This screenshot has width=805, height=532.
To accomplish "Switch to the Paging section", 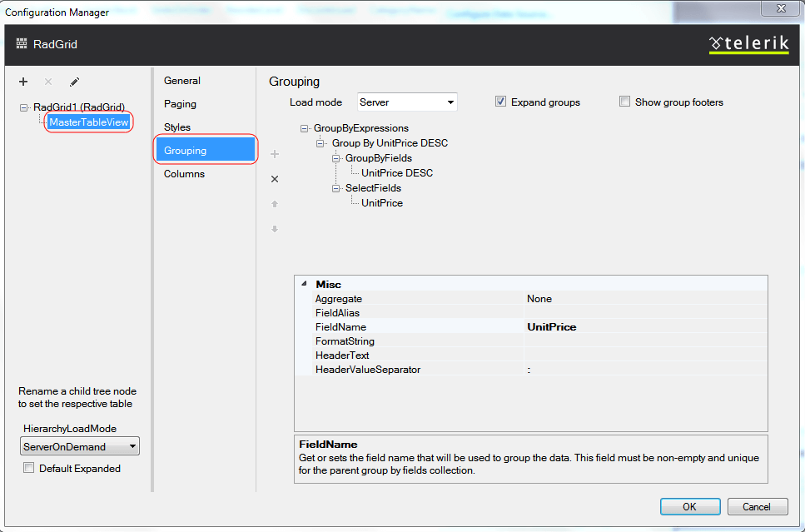I will coord(181,104).
